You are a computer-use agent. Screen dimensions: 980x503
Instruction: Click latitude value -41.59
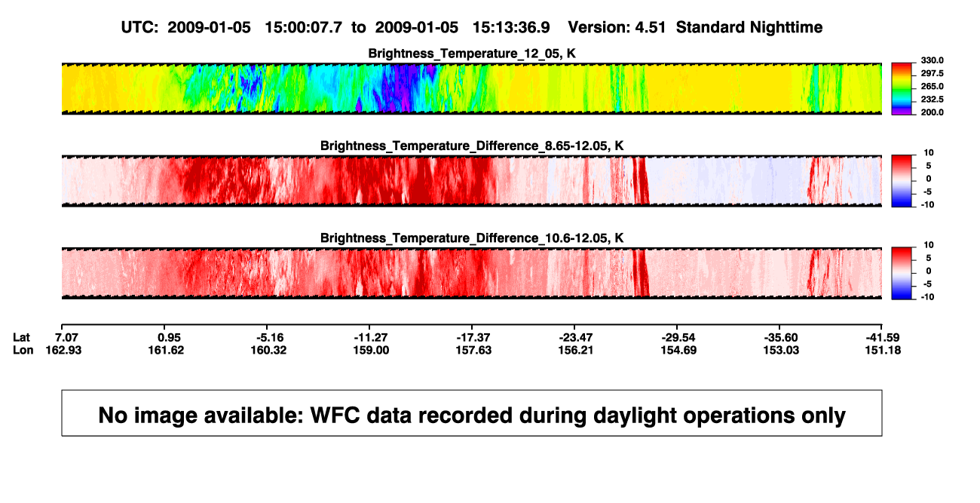[x=884, y=337]
